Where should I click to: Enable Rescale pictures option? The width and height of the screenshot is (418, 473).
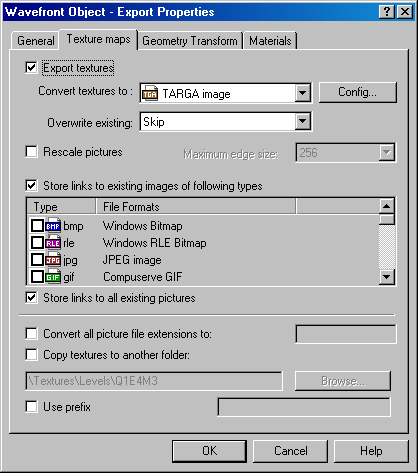31,152
